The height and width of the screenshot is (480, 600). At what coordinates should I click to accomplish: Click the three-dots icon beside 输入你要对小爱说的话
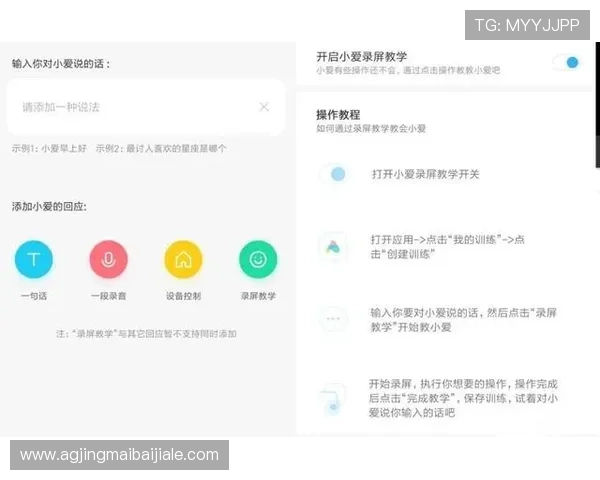coord(333,319)
